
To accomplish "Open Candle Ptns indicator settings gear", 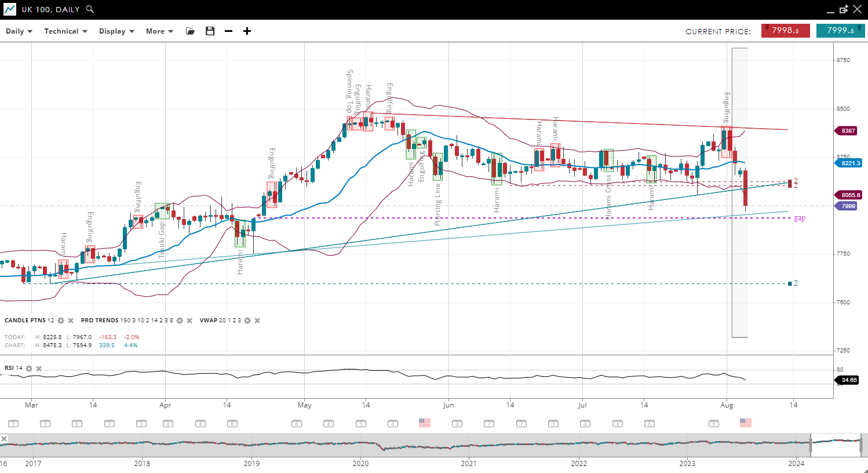I will (x=61, y=321).
